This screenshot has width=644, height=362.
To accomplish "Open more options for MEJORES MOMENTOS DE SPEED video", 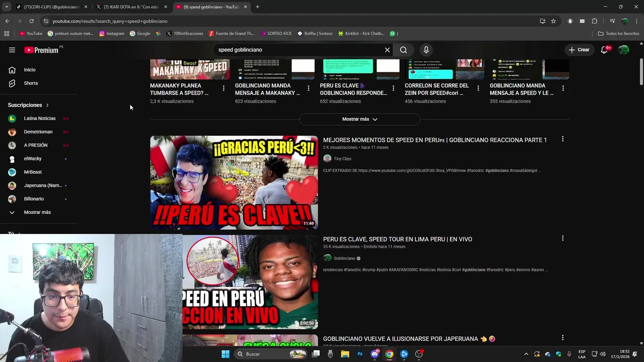I will point(562,139).
